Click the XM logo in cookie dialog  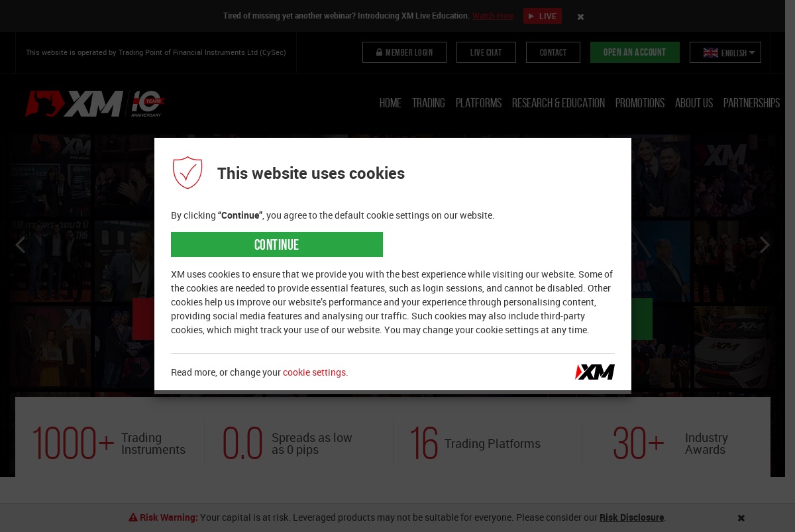coord(595,372)
